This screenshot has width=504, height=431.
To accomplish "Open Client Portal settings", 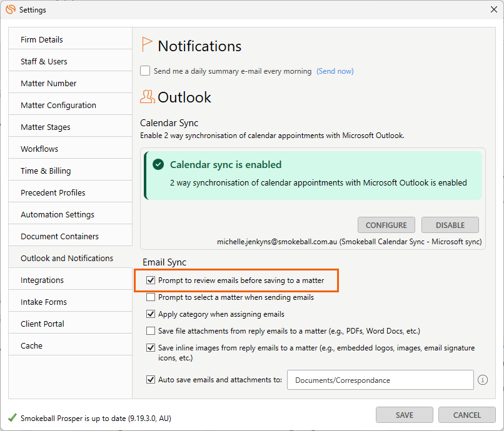I will tap(71, 324).
